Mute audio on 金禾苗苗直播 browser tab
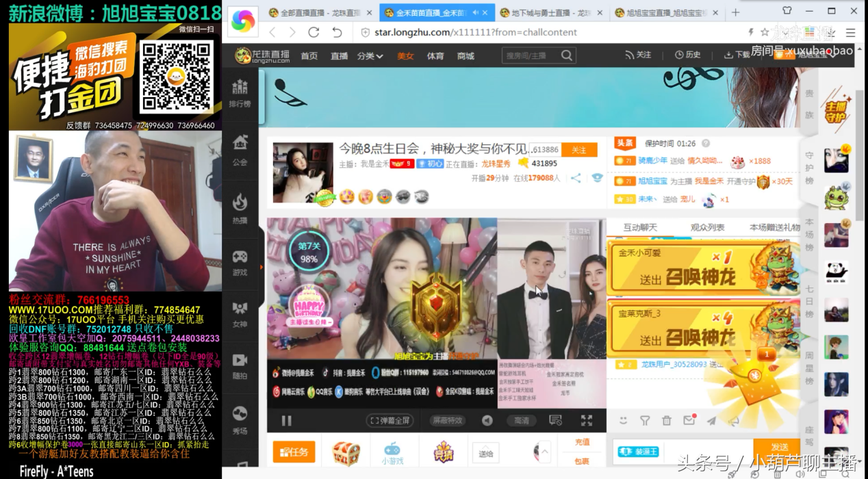Screen dimensions: 868x479 476,12
